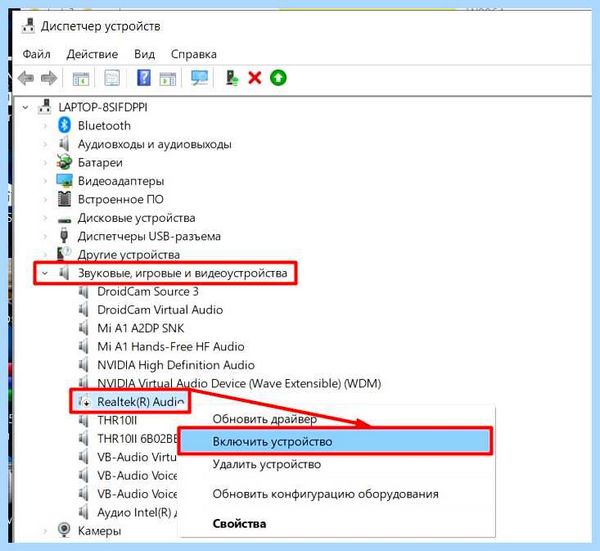Click the camera icon beside Камеры
This screenshot has width=600, height=551.
pos(64,530)
